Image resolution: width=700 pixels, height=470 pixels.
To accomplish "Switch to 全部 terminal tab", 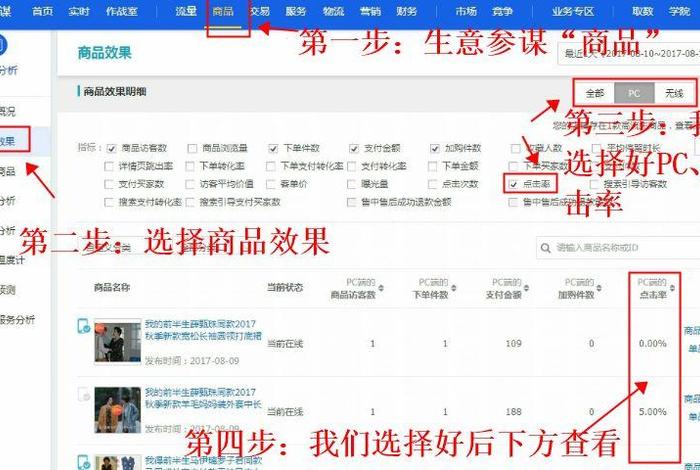I will point(595,93).
